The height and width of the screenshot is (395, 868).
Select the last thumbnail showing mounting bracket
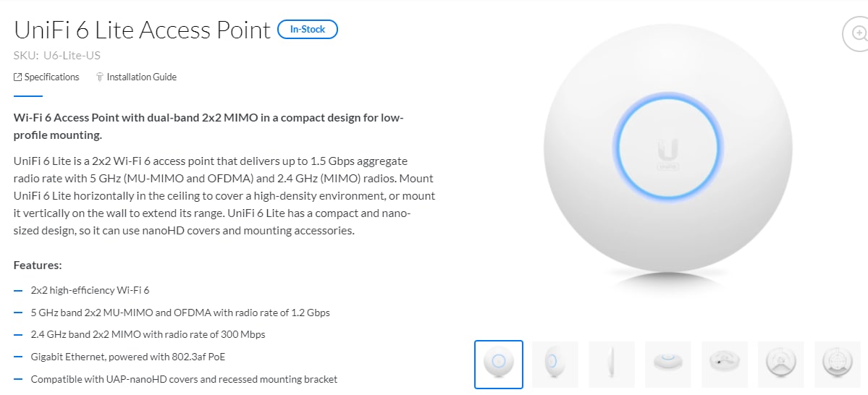point(838,364)
